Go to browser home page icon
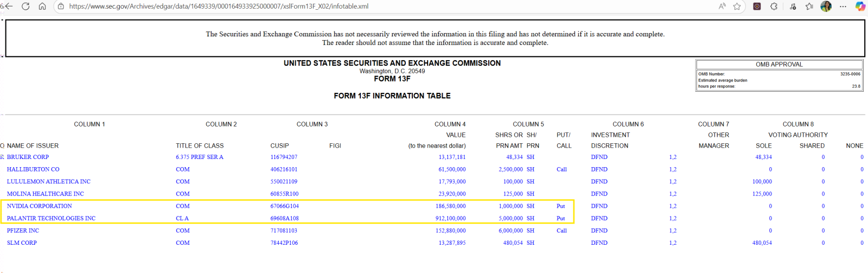Screen dimensions: 868x273 click(x=42, y=7)
